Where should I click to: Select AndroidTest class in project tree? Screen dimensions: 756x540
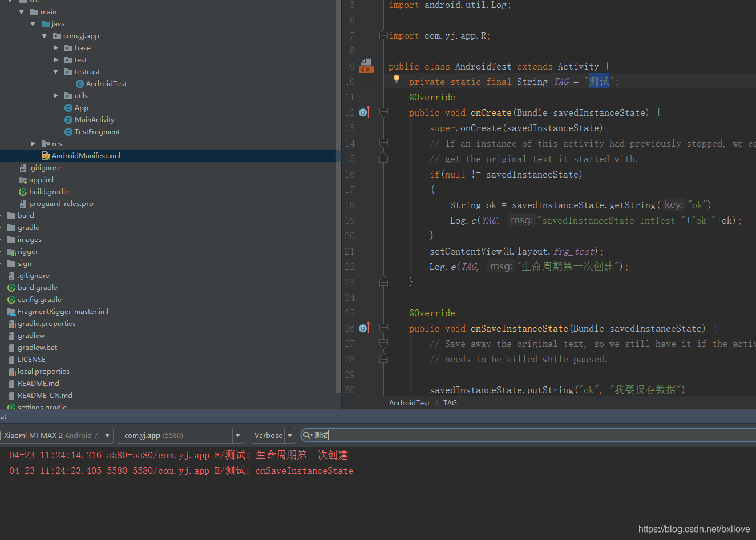[x=106, y=83]
